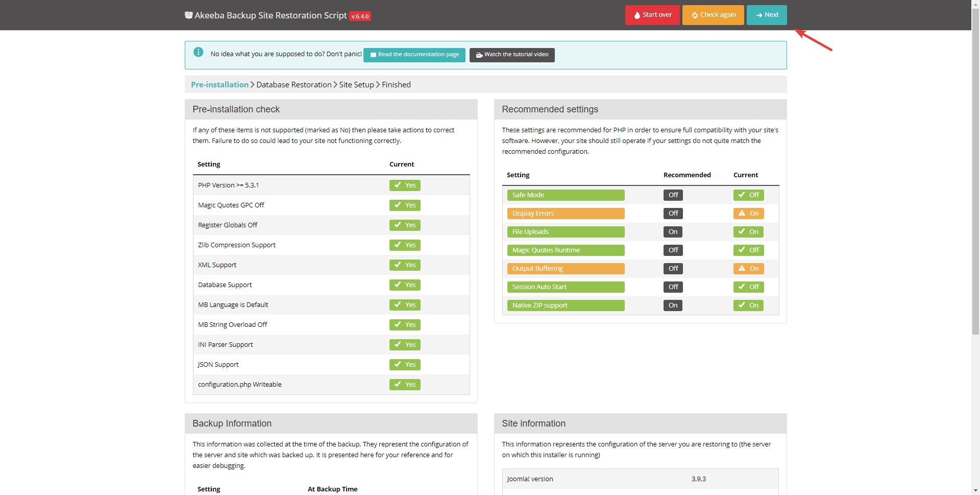The height and width of the screenshot is (495, 980).
Task: Open Watch the tutorial video
Action: 511,55
